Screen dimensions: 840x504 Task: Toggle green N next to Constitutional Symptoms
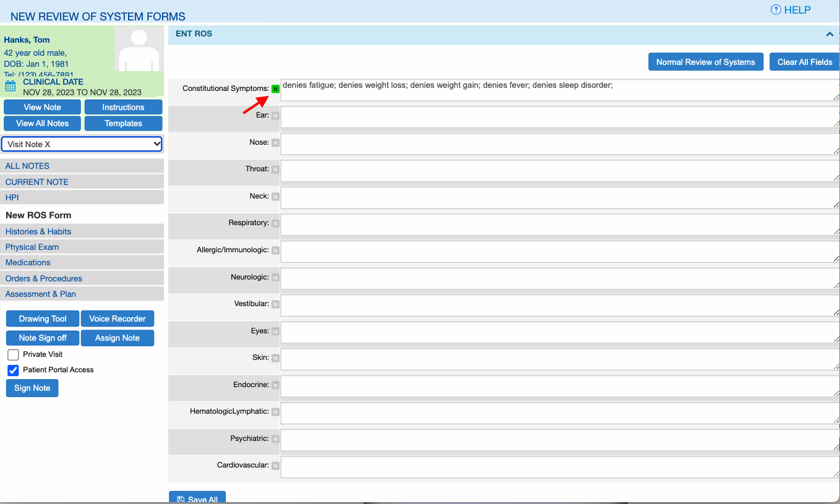pos(275,89)
